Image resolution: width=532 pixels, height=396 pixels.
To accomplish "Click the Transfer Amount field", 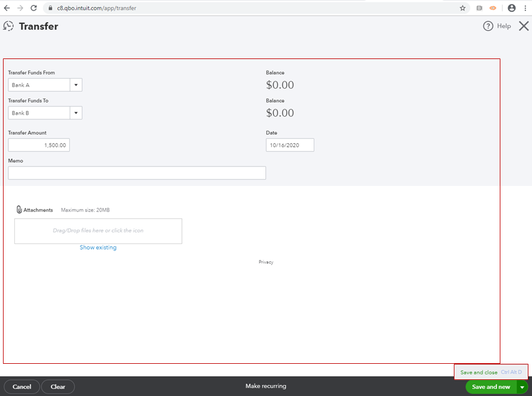I will (x=39, y=146).
